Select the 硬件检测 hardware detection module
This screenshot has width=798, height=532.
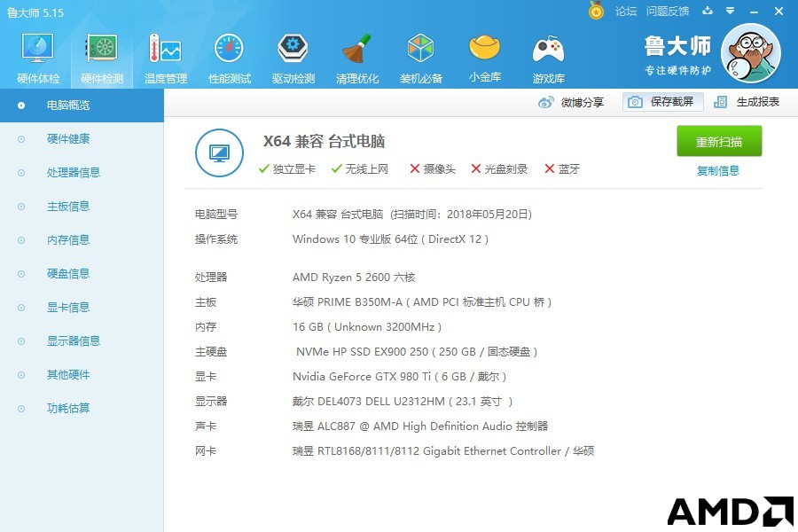[x=102, y=58]
